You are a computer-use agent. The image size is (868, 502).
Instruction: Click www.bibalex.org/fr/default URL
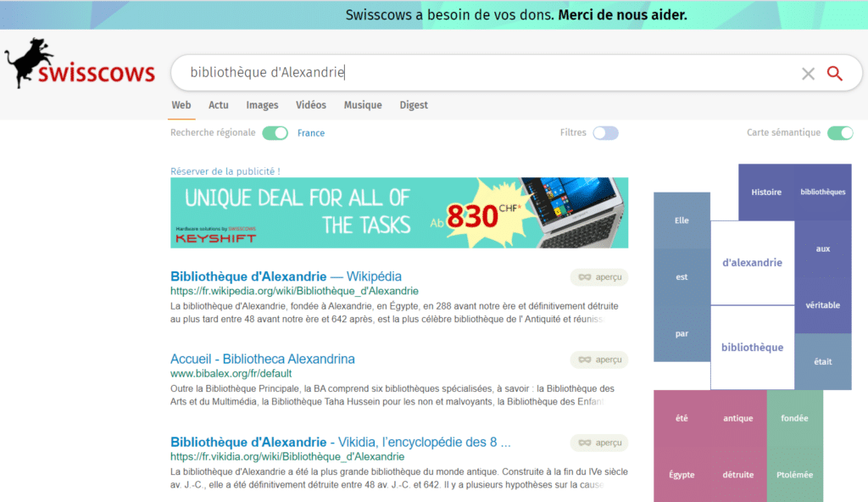click(231, 373)
